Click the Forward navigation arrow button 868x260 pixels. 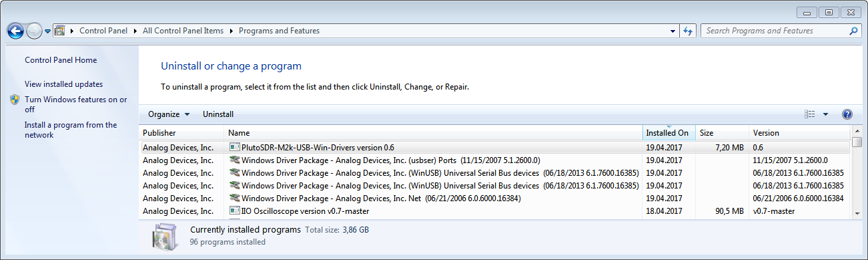click(x=34, y=31)
